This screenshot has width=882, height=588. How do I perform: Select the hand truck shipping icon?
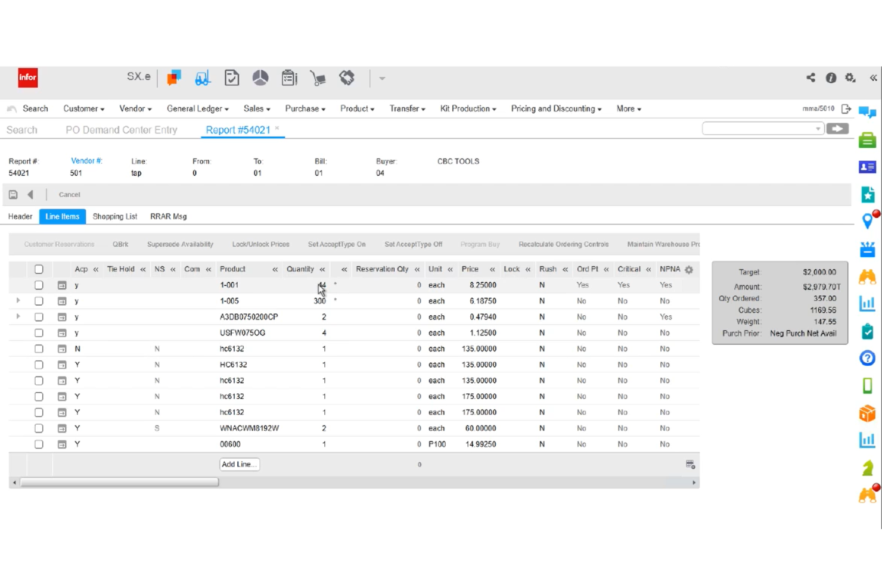[x=318, y=77]
